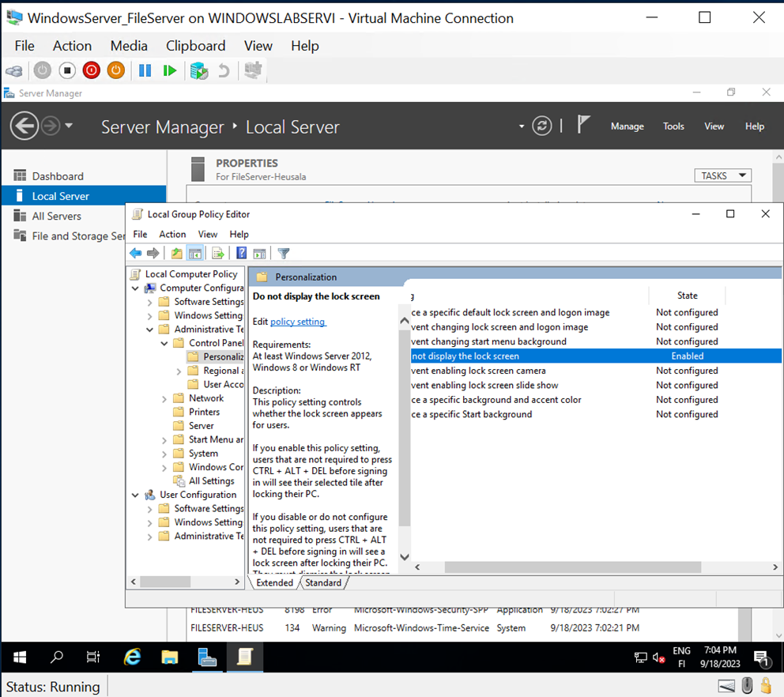
Task: Reset the VM with the green arrow icon
Action: tap(169, 70)
